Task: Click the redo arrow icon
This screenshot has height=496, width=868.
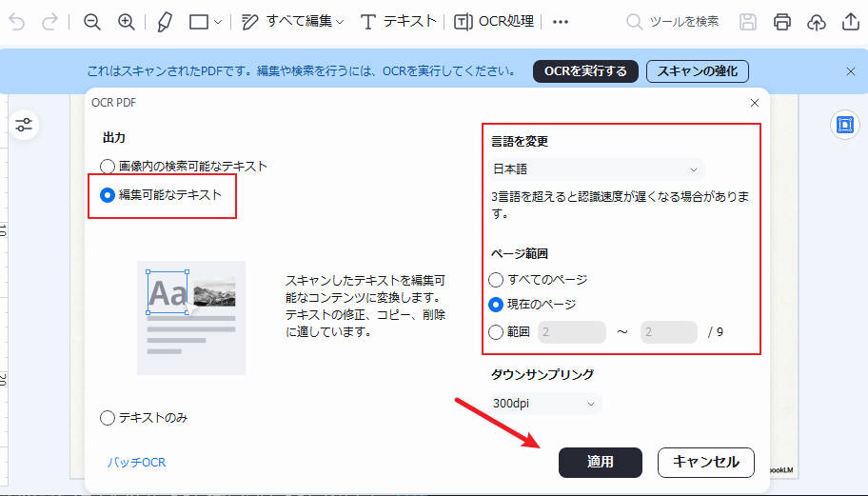Action: (49, 22)
